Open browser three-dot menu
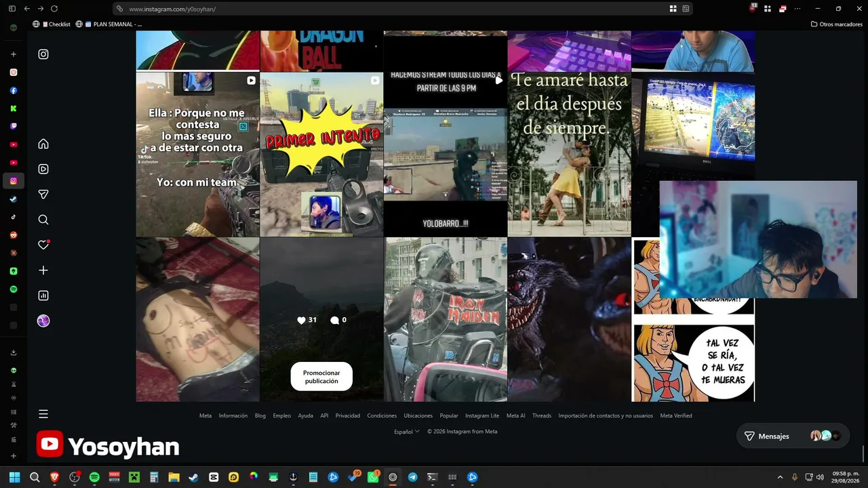Image resolution: width=868 pixels, height=488 pixels. tap(797, 9)
